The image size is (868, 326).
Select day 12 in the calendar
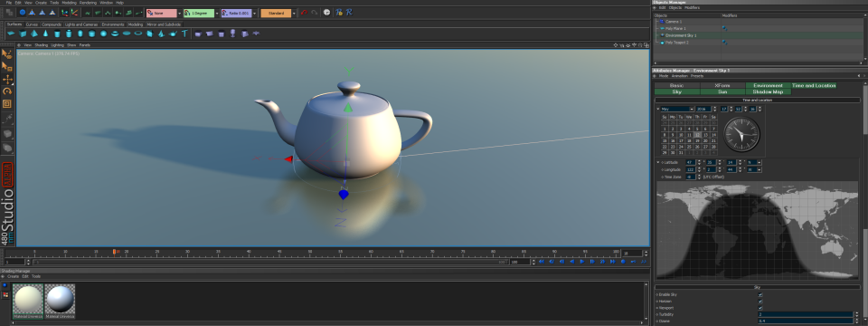(x=697, y=135)
